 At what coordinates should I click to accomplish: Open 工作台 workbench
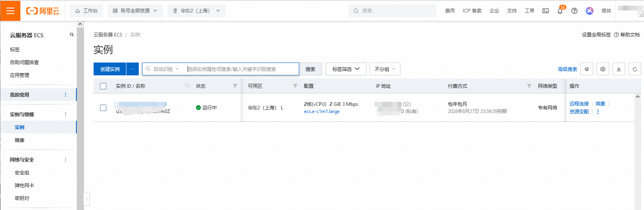(x=86, y=11)
